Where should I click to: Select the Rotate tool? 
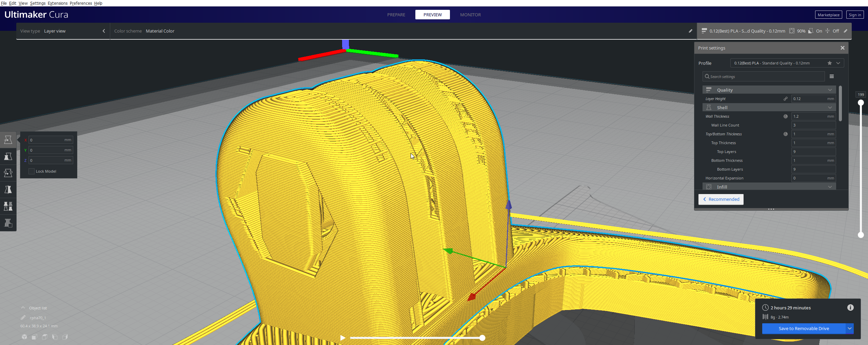click(8, 173)
